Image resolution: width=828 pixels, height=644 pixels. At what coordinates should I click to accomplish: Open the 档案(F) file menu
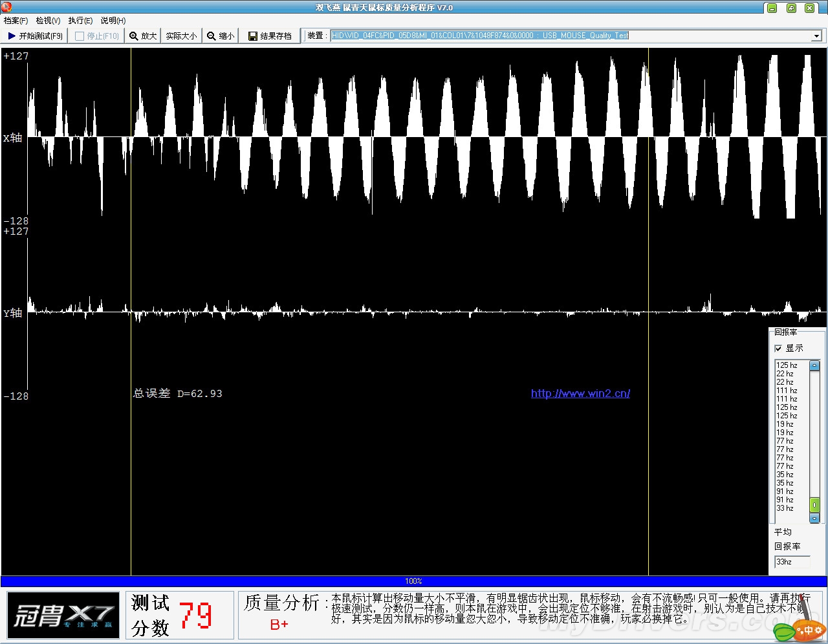point(16,21)
